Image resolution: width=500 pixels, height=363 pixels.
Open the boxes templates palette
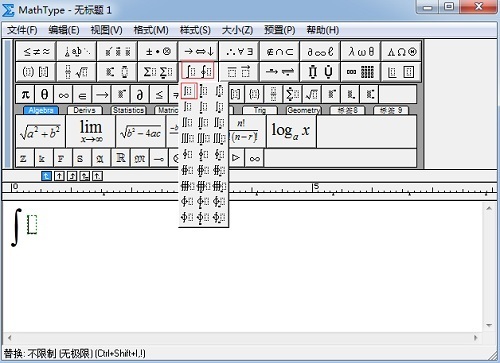tap(401, 72)
